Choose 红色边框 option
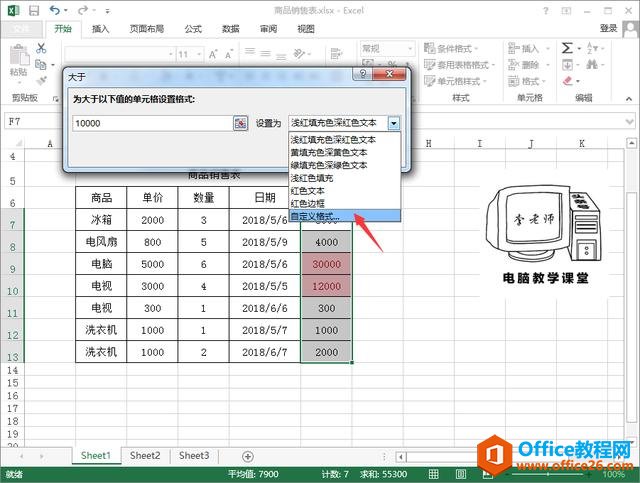 click(x=344, y=203)
